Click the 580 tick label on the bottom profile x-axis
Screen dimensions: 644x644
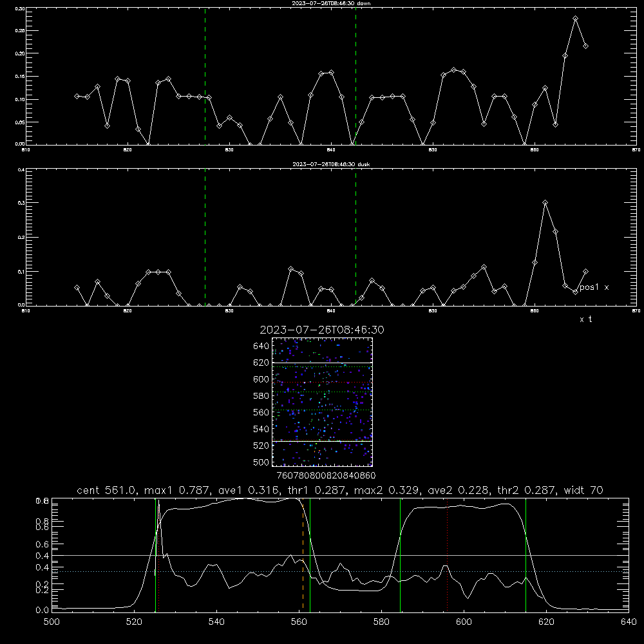381,622
